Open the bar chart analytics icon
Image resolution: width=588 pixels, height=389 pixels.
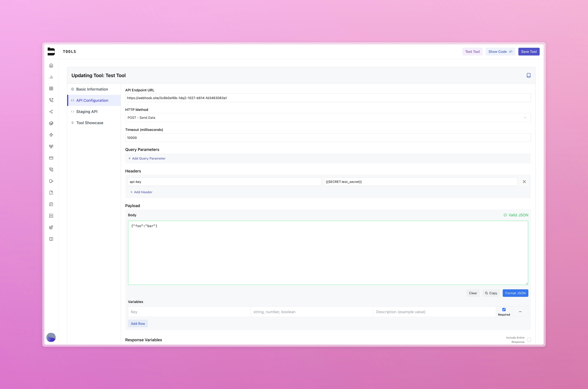[x=51, y=77]
